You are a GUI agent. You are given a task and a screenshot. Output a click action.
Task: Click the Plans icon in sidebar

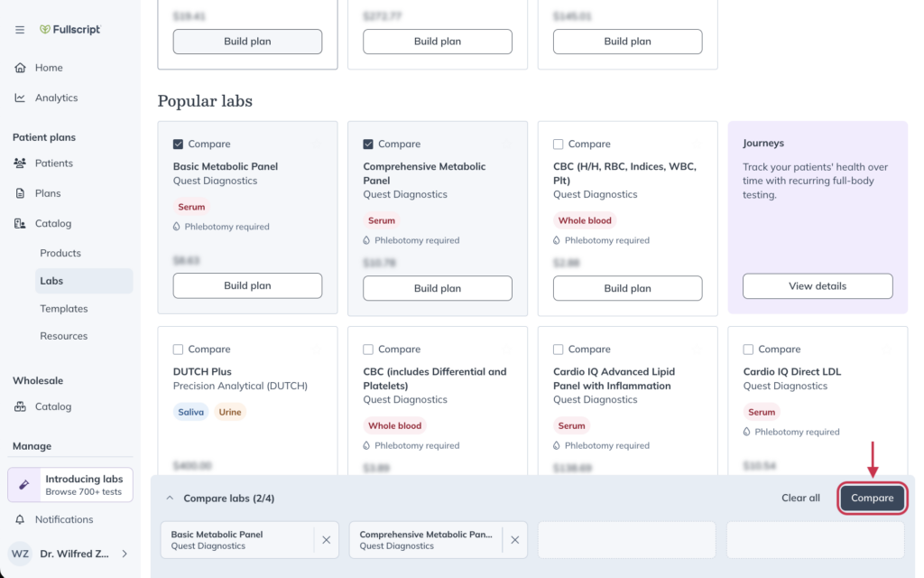20,192
